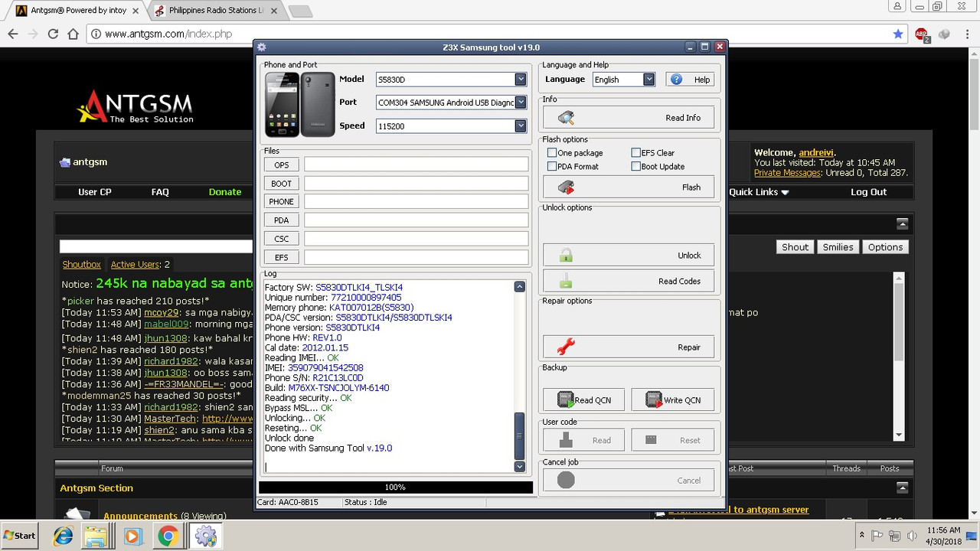The image size is (980, 551).
Task: Click the CSC file button
Action: (282, 239)
